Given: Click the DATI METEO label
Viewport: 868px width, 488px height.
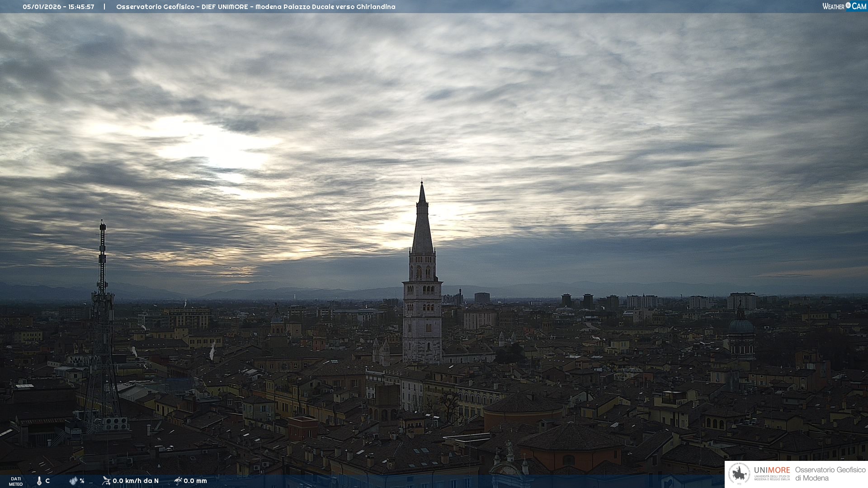Looking at the screenshot, I should click(x=16, y=481).
